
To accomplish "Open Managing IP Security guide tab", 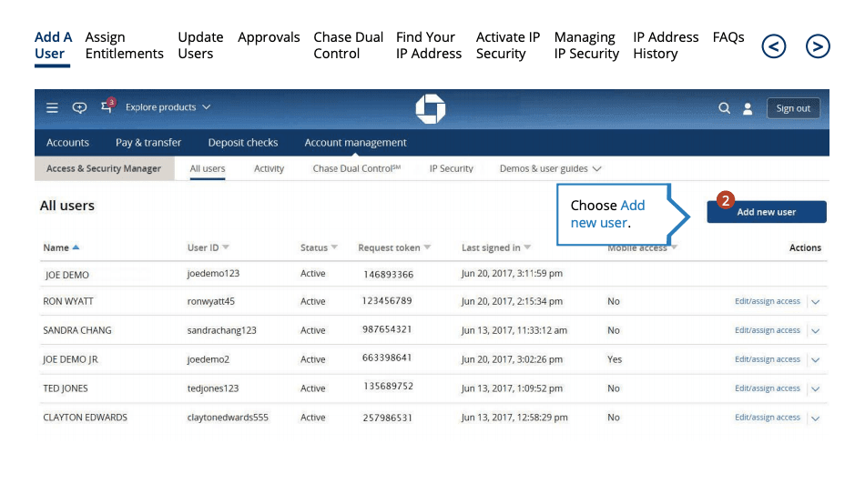I will [x=586, y=45].
